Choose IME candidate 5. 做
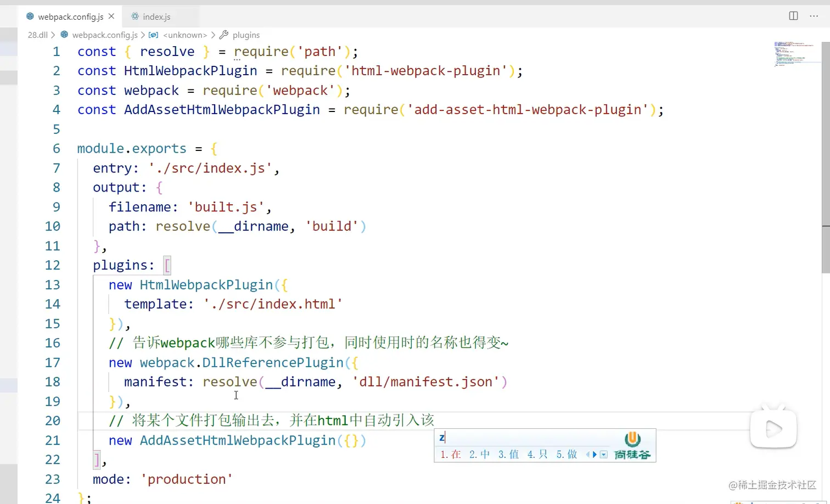Viewport: 830px width, 504px height. [x=567, y=455]
